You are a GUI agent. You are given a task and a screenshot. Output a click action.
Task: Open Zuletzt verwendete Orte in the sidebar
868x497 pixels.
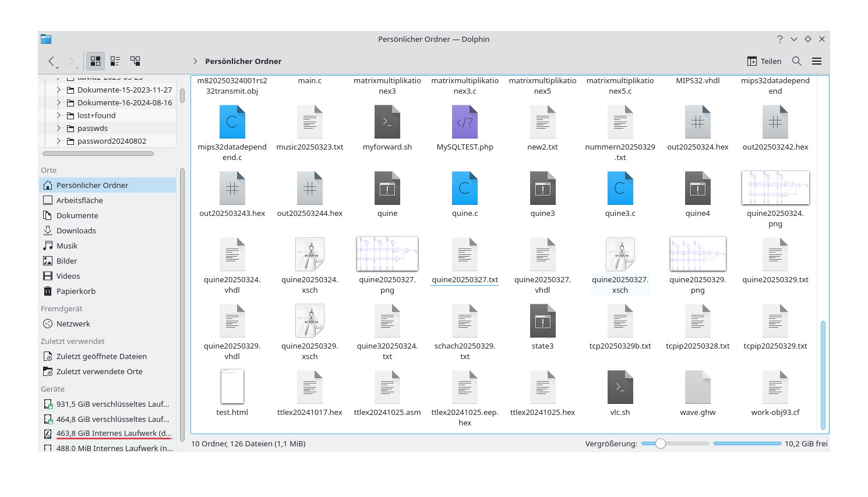click(98, 371)
